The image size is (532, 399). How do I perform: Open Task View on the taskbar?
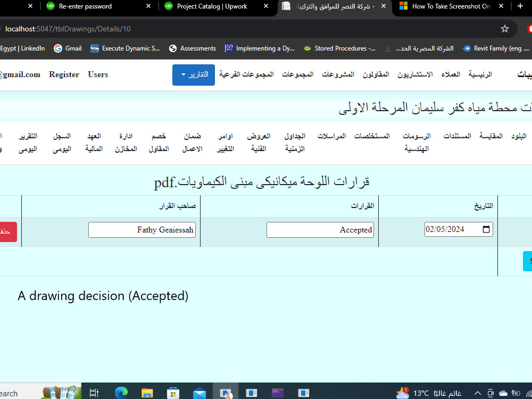tap(94, 393)
